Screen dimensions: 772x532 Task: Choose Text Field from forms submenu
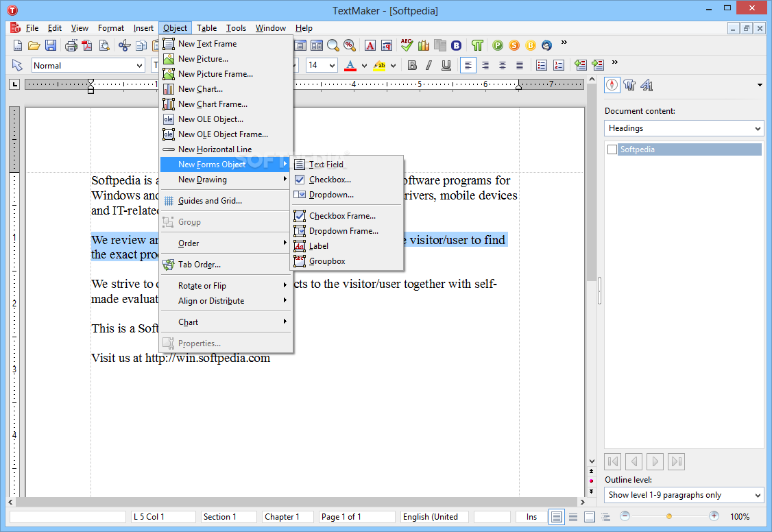[x=347, y=165]
